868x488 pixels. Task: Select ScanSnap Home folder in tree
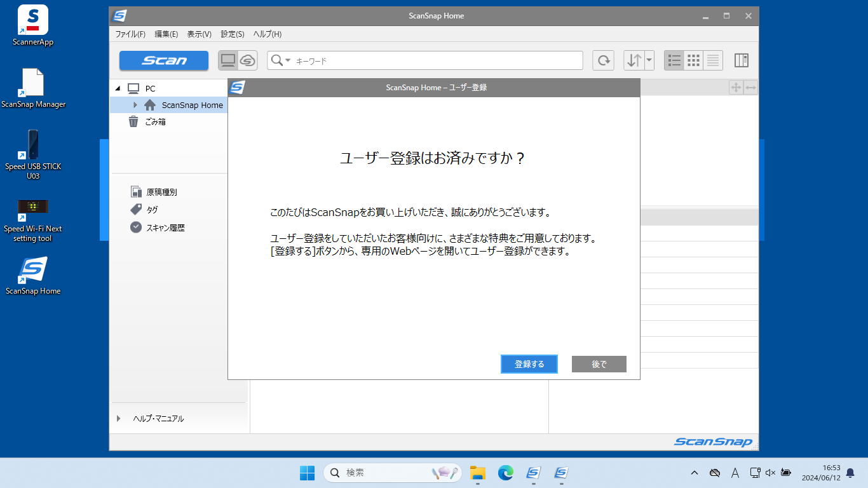193,105
